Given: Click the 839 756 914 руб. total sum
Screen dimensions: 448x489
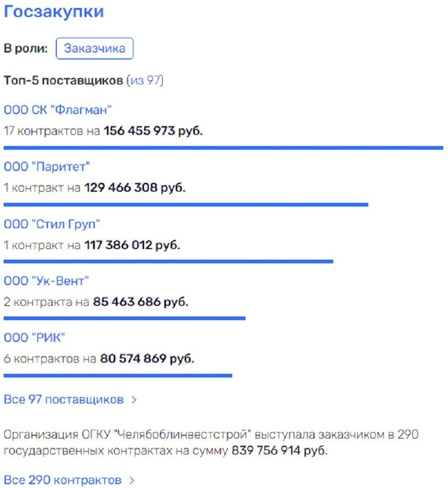Looking at the screenshot, I should [x=280, y=451].
